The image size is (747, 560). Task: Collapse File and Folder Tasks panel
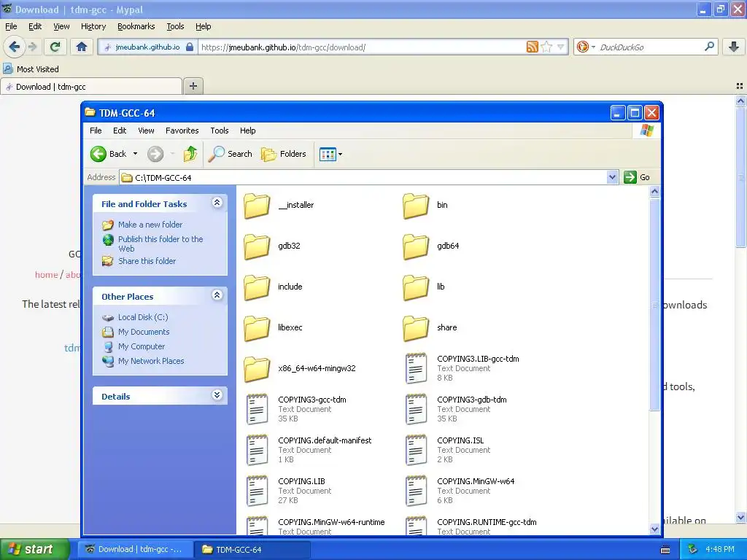coord(217,203)
